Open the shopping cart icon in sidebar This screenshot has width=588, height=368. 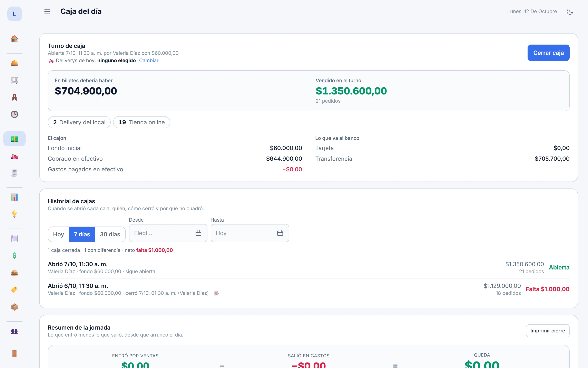click(x=14, y=80)
